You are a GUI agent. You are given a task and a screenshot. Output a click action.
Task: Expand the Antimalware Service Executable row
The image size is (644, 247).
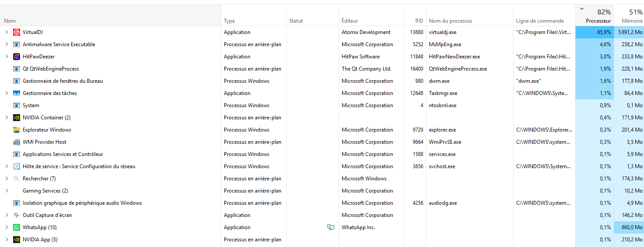[7, 44]
